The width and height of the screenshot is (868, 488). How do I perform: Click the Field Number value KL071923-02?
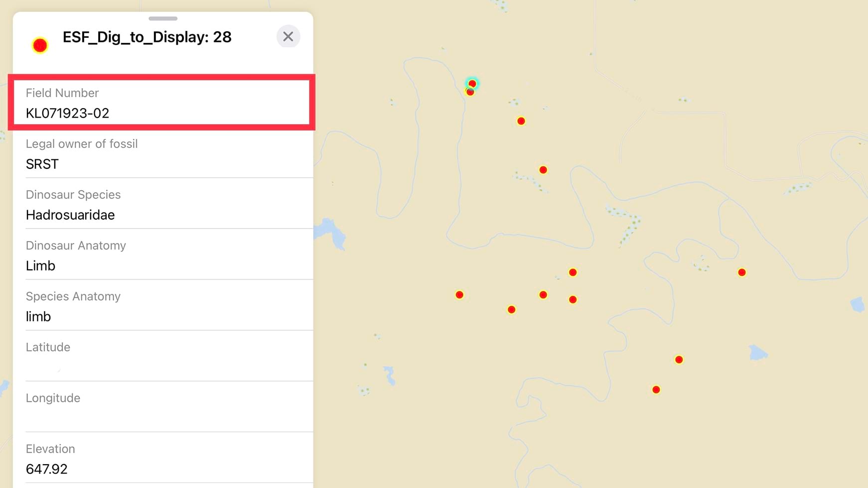point(67,114)
